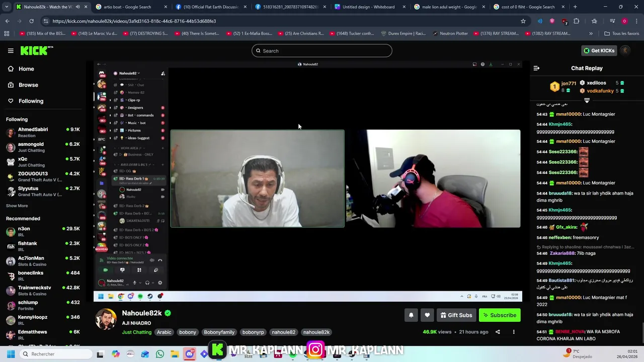
Task: Toggle the heart follow button for Nahoule82k
Action: point(427,315)
